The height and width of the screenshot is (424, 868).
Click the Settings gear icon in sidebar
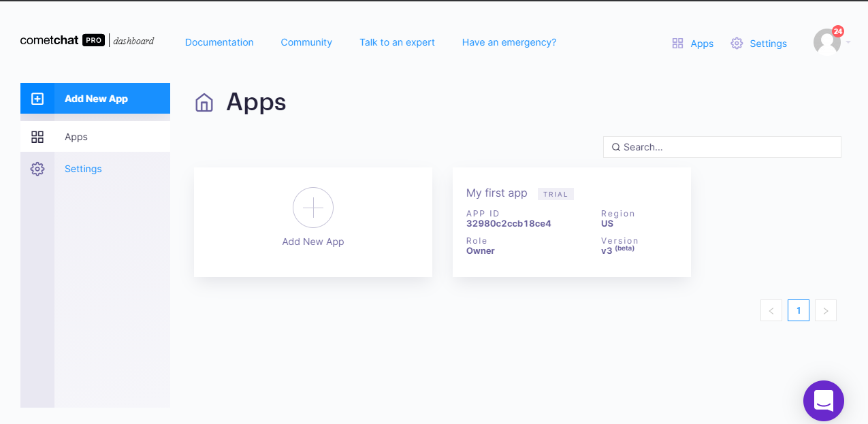coord(37,169)
